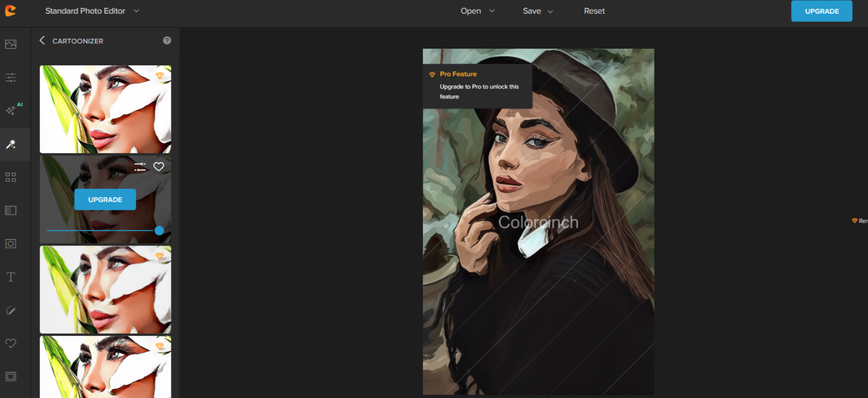
Task: Open the AI tools sparkle icon
Action: [11, 110]
